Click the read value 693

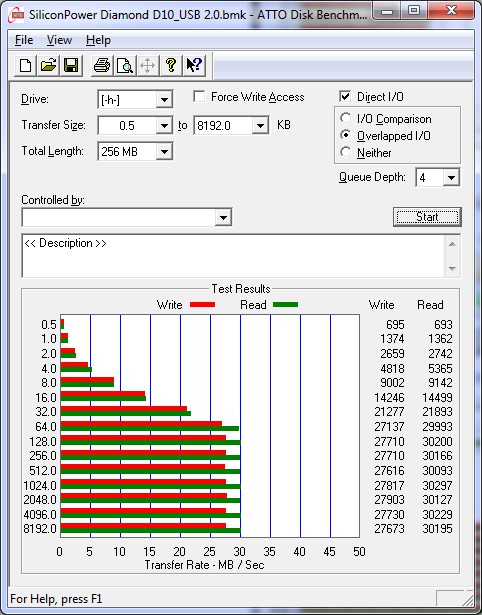(443, 325)
